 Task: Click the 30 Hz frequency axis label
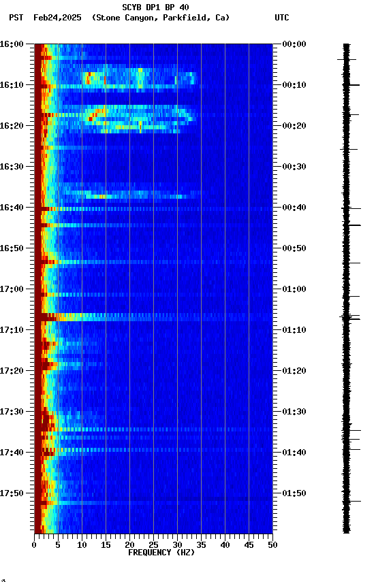177,545
